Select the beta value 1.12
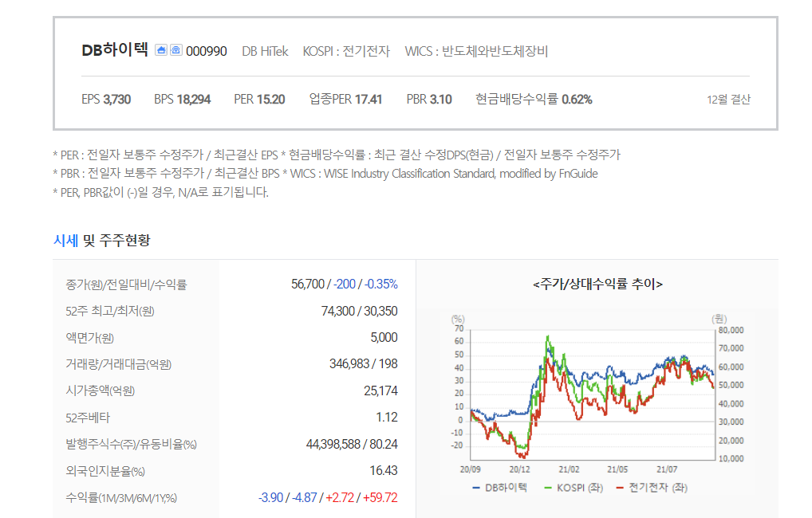 pos(387,418)
